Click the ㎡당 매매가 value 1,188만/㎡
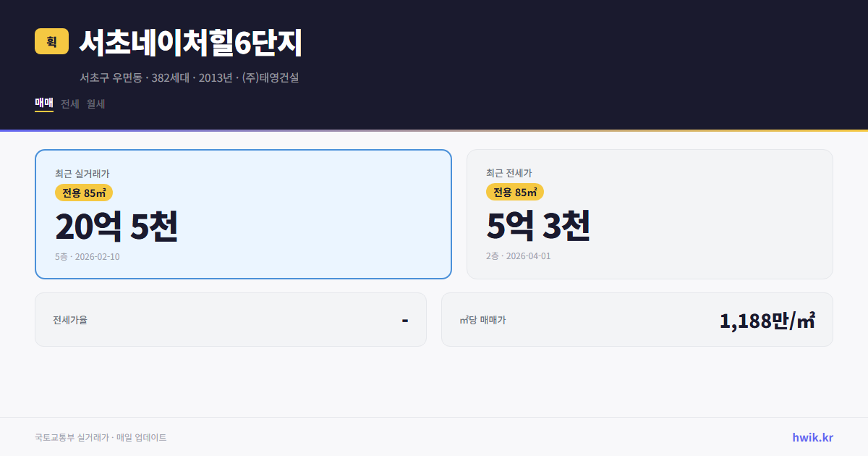The width and height of the screenshot is (868, 456). (x=768, y=319)
